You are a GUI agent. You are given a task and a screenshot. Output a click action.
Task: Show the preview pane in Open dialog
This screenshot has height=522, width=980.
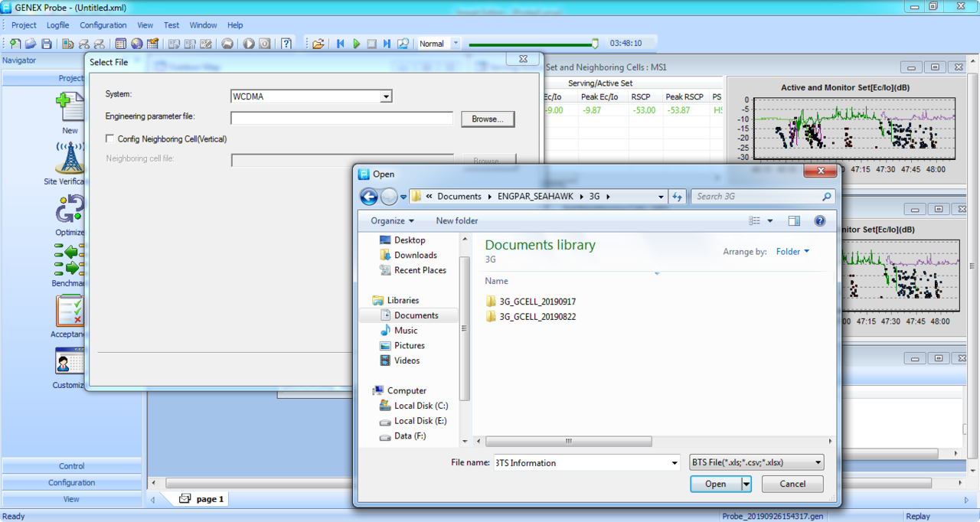(x=794, y=220)
